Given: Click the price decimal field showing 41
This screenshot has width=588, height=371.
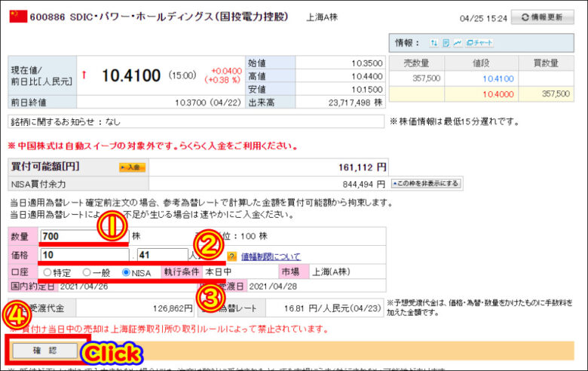Looking at the screenshot, I should 162,255.
